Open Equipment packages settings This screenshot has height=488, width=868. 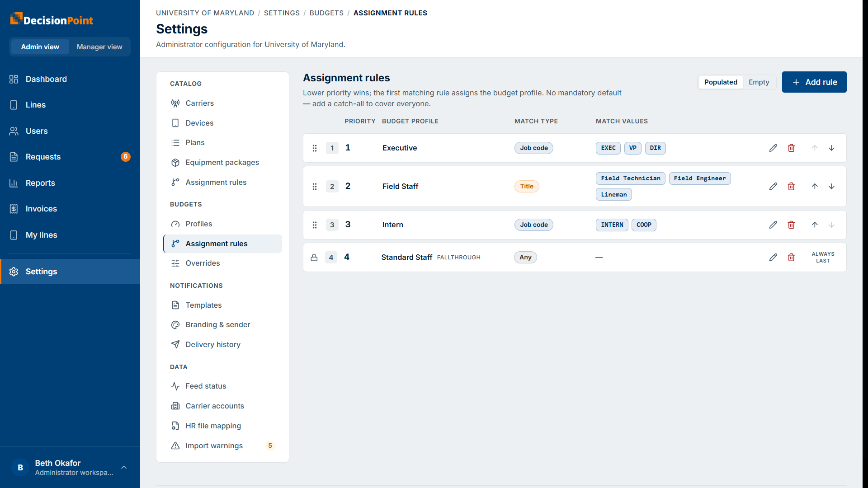pyautogui.click(x=222, y=163)
